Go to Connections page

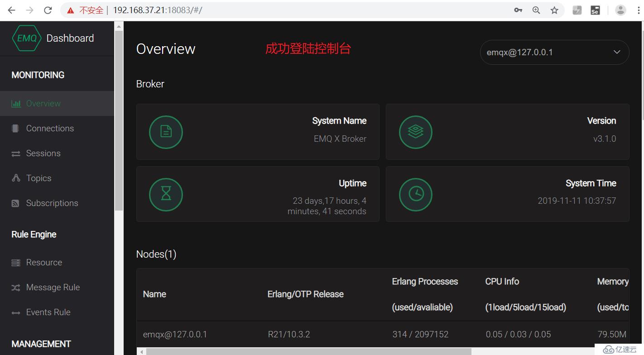(57, 128)
